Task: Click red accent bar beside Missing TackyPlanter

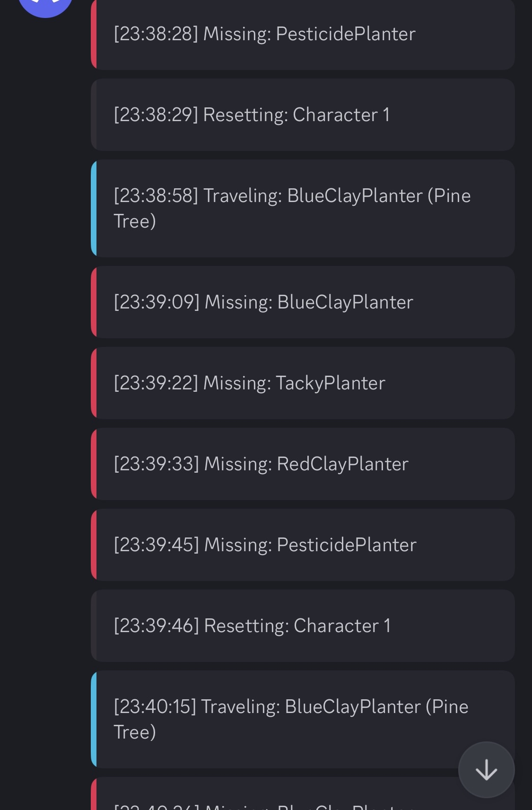Action: (94, 383)
